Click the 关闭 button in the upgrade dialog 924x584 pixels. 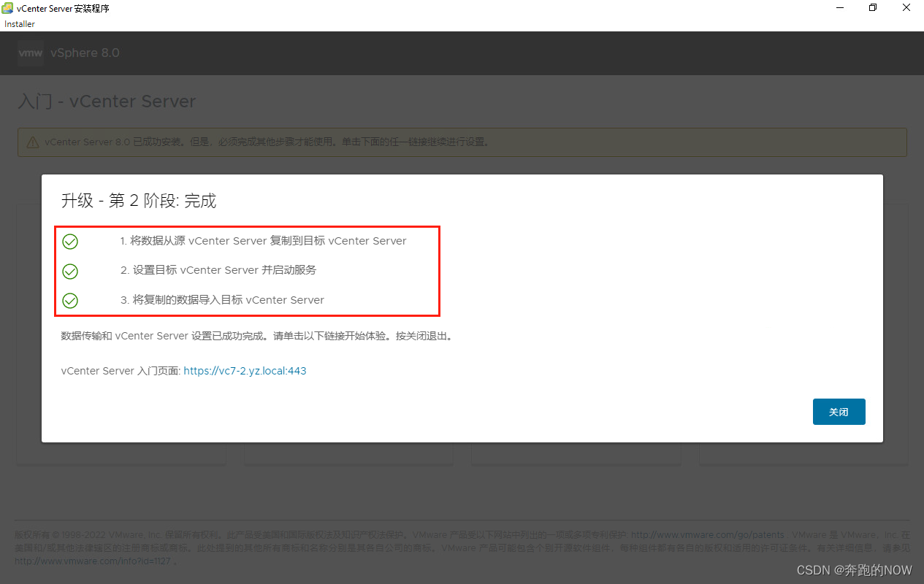pos(839,412)
